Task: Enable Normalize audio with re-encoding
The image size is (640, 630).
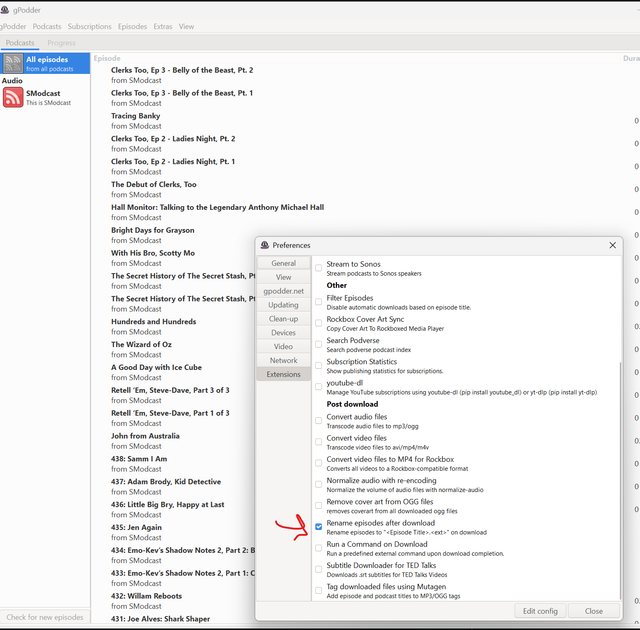Action: pos(318,484)
